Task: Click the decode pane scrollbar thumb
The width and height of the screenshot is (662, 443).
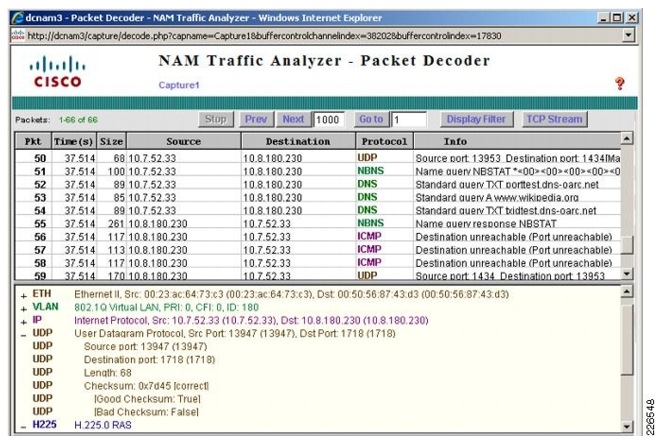Action: [627, 340]
